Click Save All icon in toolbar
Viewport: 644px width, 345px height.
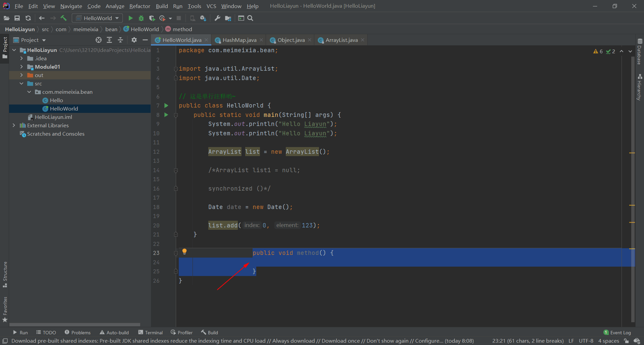point(17,18)
